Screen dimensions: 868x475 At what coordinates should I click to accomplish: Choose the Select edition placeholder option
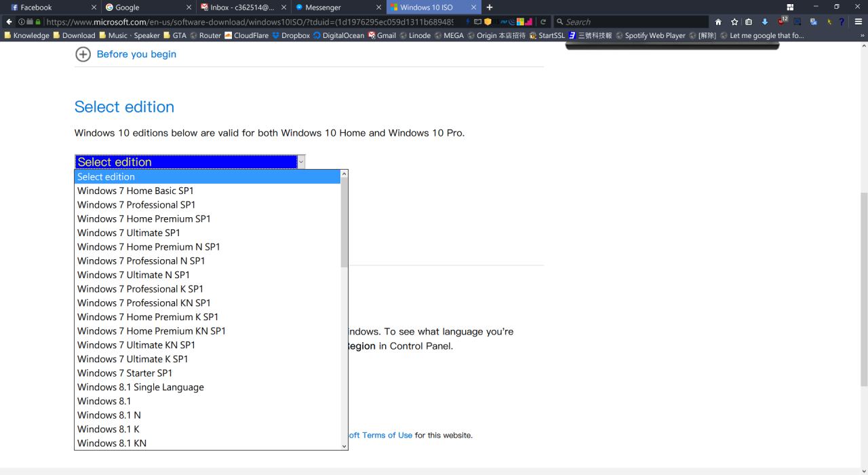pyautogui.click(x=207, y=176)
